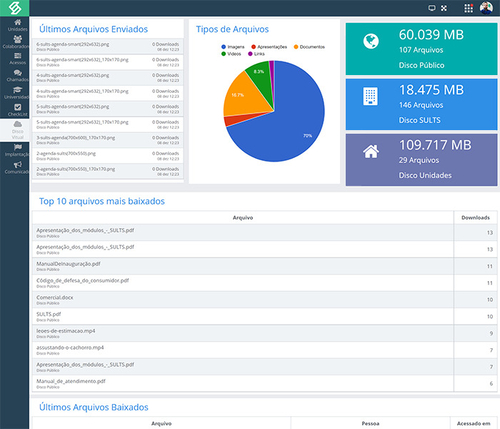Click the building icon on Disco SULTS card

(x=370, y=96)
